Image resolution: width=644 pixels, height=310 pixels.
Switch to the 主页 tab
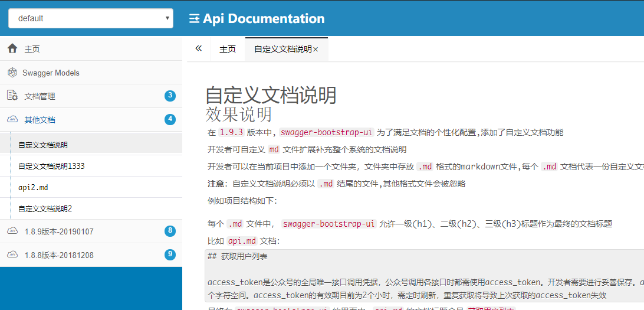coord(228,50)
